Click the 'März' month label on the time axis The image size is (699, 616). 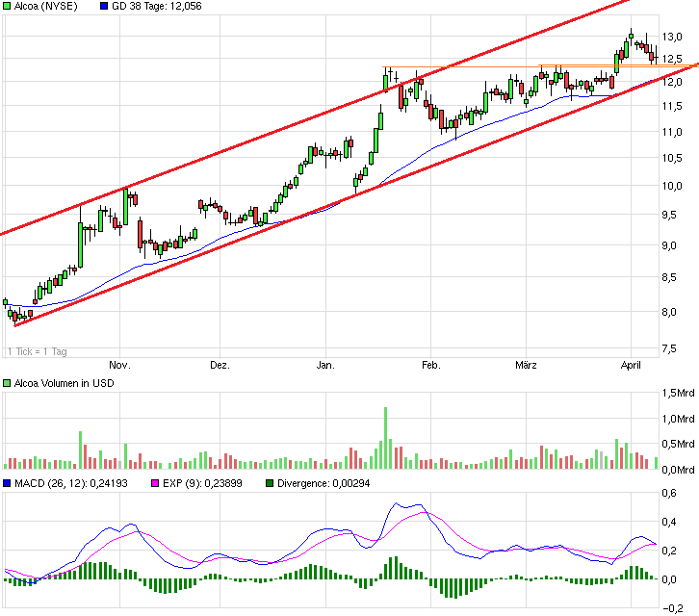[526, 366]
